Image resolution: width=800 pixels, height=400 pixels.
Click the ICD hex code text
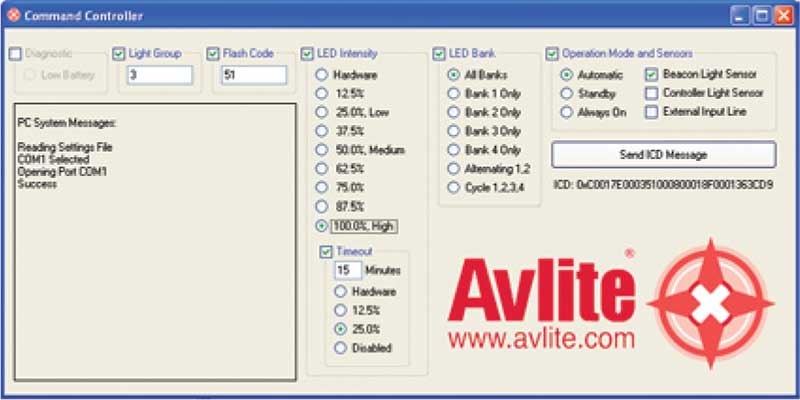point(663,185)
